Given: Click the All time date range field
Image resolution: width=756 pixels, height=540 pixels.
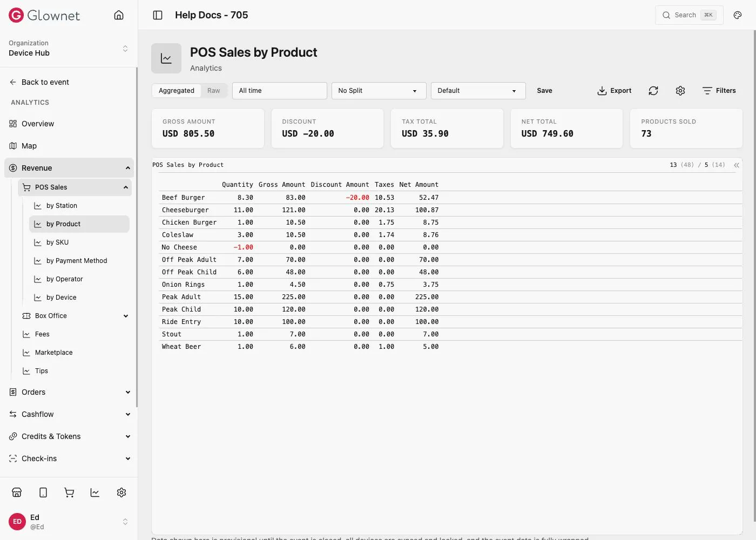Looking at the screenshot, I should 280,91.
